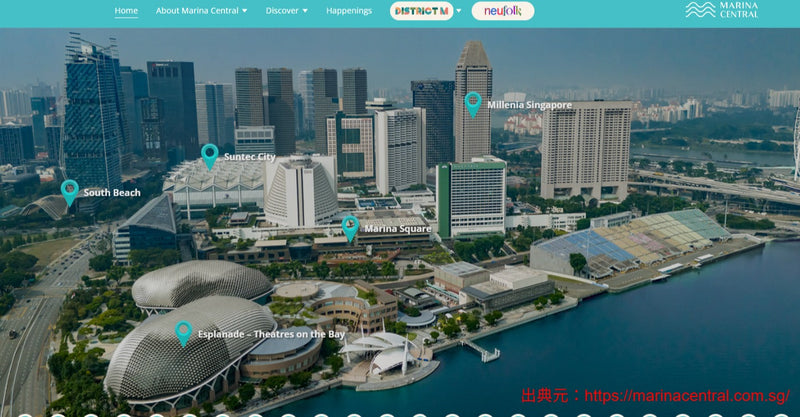
Task: Click the Esplanade – Theatres on the Bay label
Action: 271,334
